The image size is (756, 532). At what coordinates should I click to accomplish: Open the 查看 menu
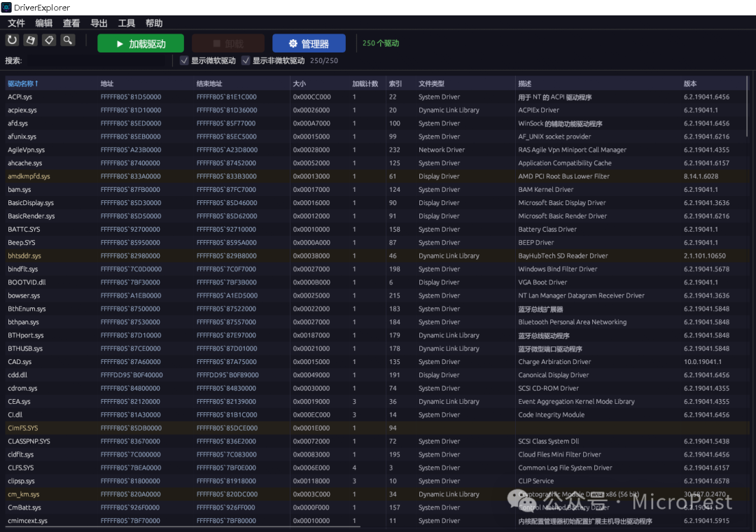(x=71, y=23)
